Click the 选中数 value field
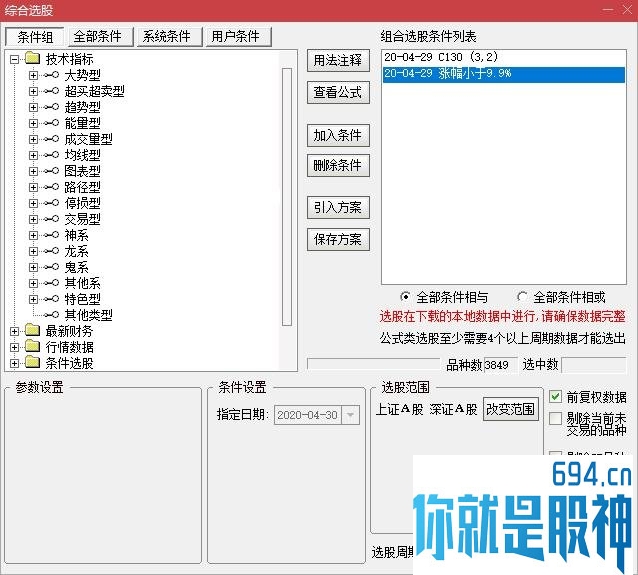This screenshot has height=575, width=638. tap(594, 365)
